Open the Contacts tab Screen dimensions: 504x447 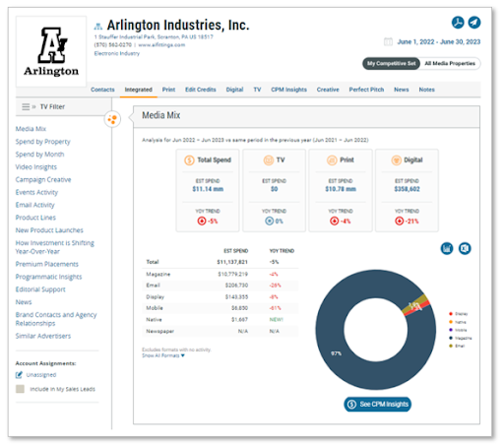pos(102,90)
